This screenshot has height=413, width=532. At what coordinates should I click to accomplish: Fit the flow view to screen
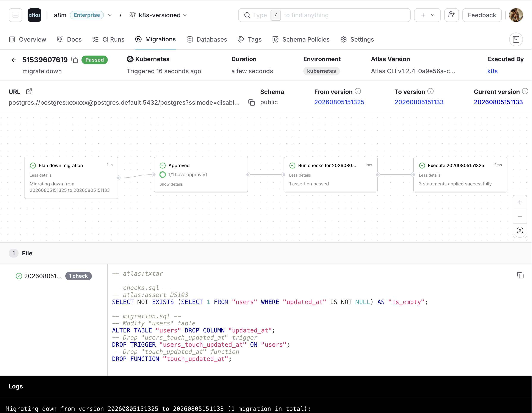[x=519, y=230]
